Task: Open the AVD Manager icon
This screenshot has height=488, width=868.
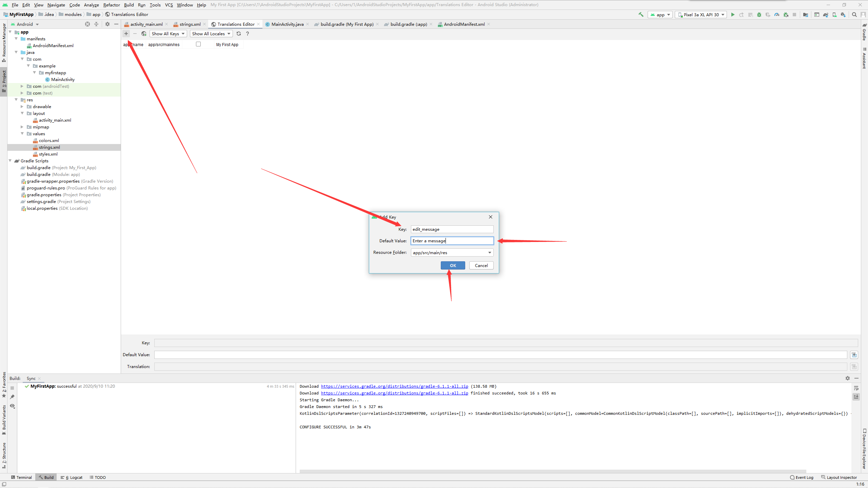Action: click(834, 15)
